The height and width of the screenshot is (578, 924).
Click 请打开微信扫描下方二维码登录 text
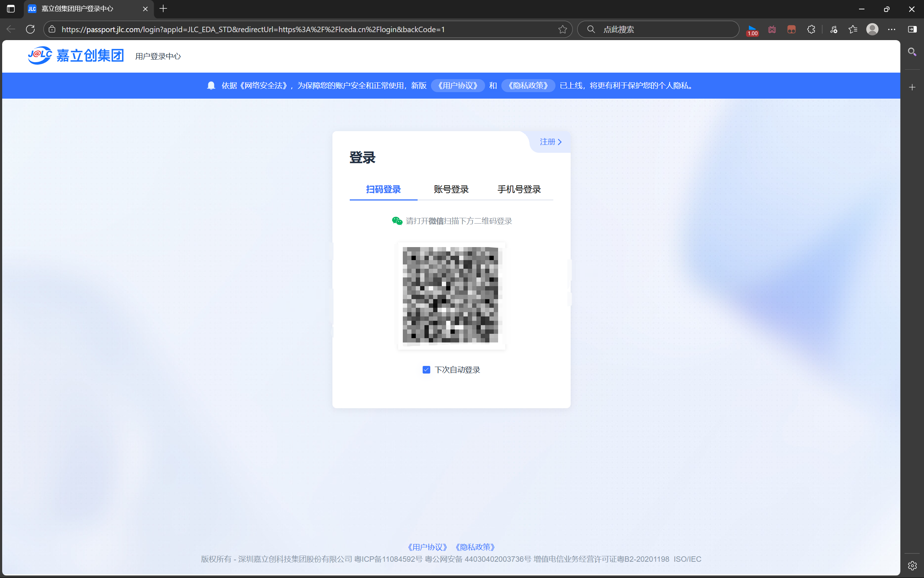coord(459,221)
